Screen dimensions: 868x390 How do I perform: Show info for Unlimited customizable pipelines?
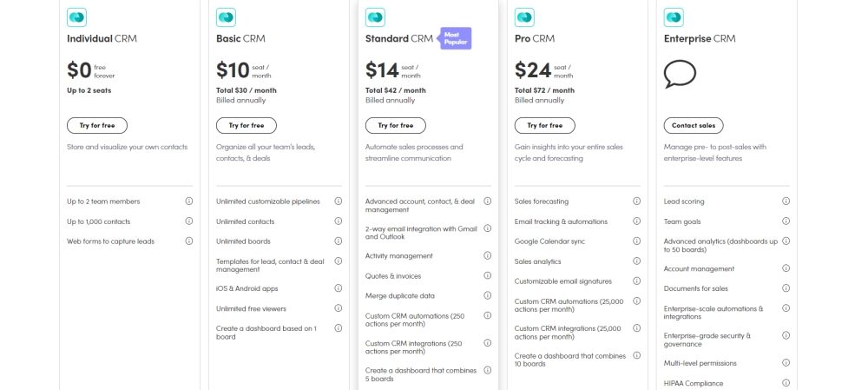pyautogui.click(x=338, y=202)
